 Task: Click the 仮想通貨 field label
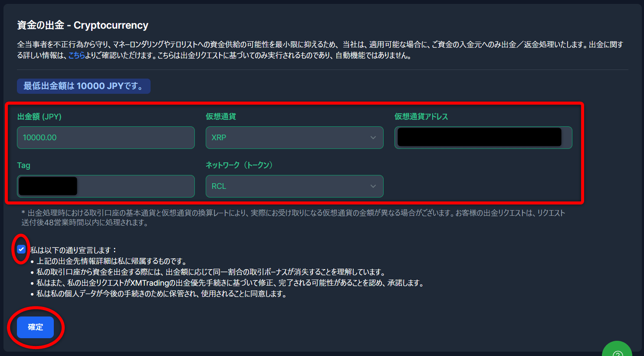pyautogui.click(x=221, y=117)
